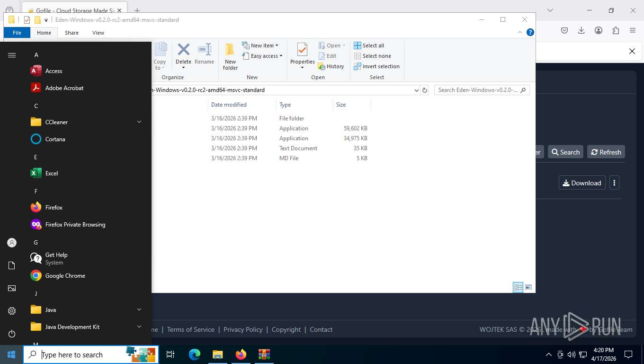Click the Start menu hamburger expand icon
The width and height of the screenshot is (644, 364).
pyautogui.click(x=12, y=55)
